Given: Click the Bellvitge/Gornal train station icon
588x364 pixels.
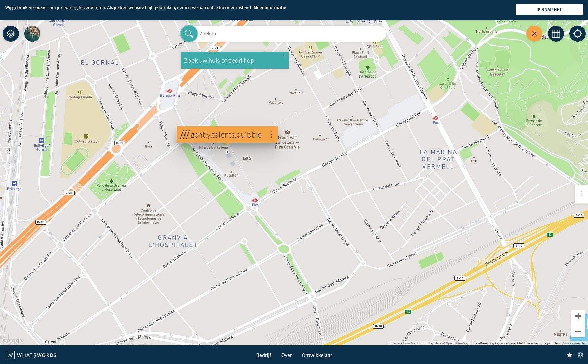Looking at the screenshot, I should click(x=41, y=141).
